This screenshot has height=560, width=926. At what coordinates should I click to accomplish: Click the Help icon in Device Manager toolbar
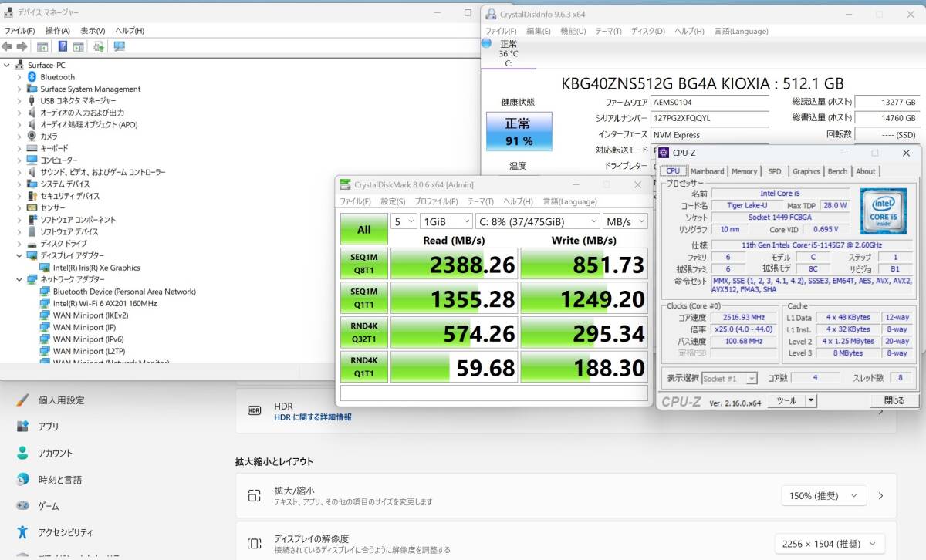63,46
